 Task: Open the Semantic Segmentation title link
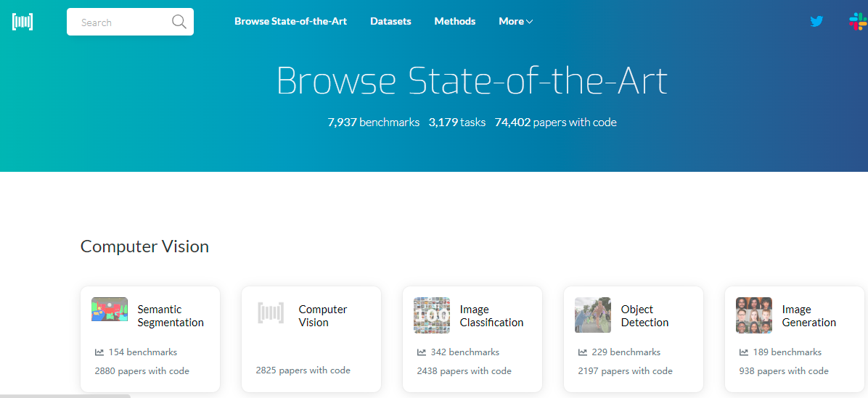[x=171, y=316]
